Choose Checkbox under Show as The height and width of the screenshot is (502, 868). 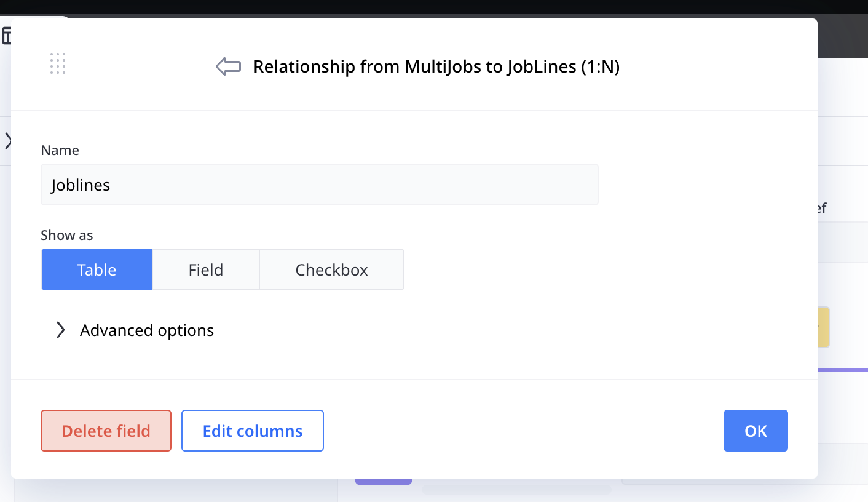coord(331,269)
